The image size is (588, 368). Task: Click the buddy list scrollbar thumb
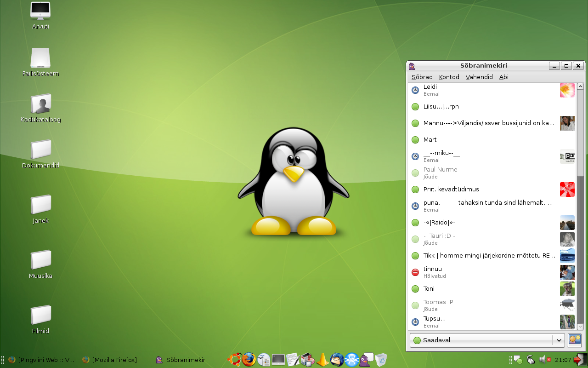coord(580,248)
